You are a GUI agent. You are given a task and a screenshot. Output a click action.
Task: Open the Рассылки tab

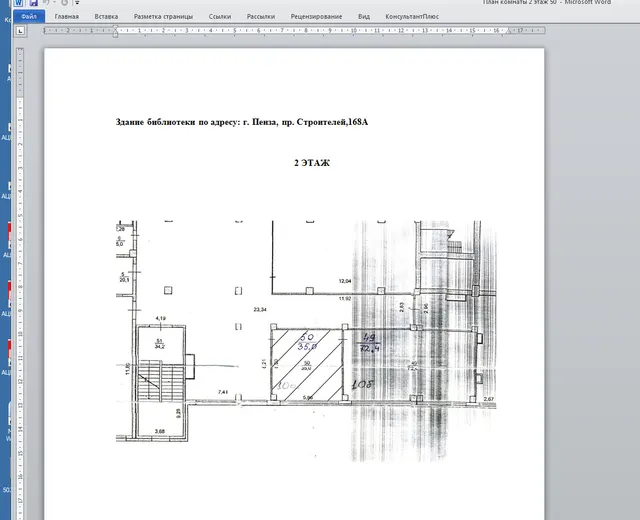(x=260, y=17)
